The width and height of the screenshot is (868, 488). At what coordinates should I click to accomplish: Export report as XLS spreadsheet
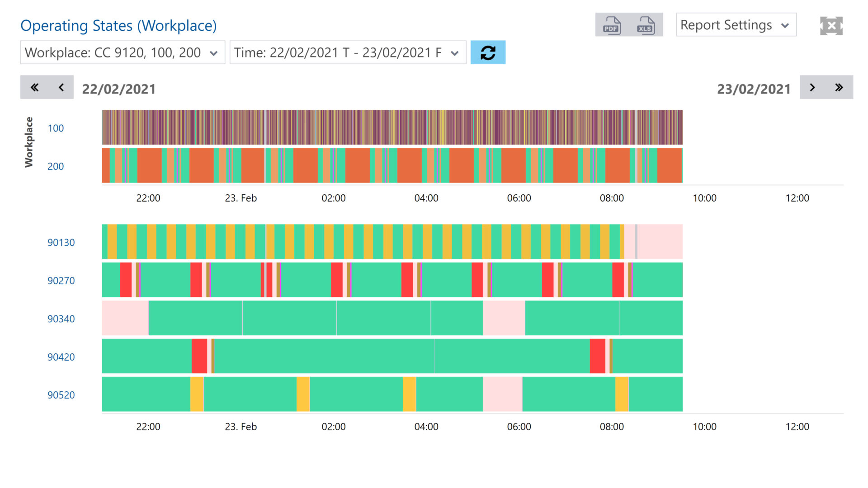(646, 25)
